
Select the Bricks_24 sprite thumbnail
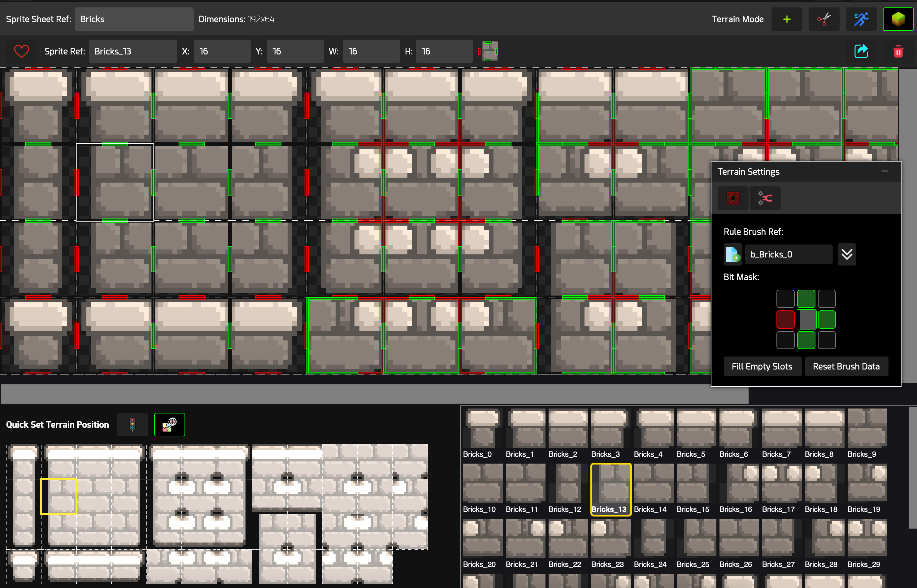tap(654, 538)
